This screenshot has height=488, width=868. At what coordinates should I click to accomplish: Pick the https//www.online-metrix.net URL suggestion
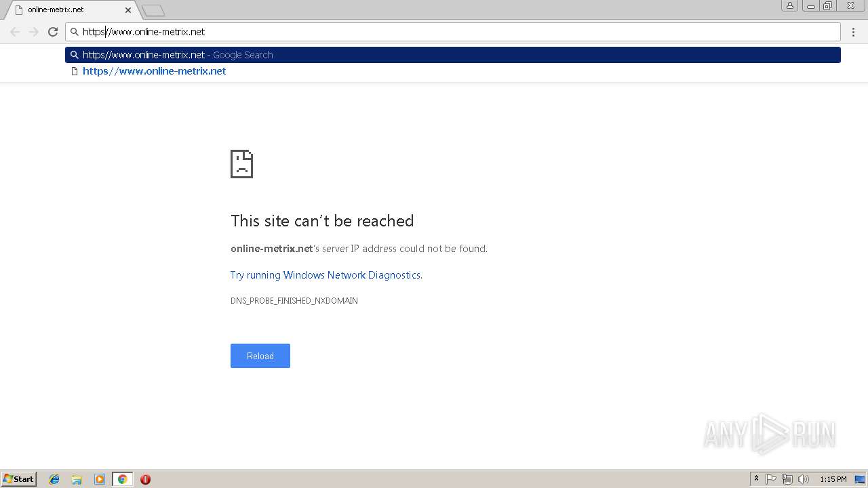tap(453, 71)
